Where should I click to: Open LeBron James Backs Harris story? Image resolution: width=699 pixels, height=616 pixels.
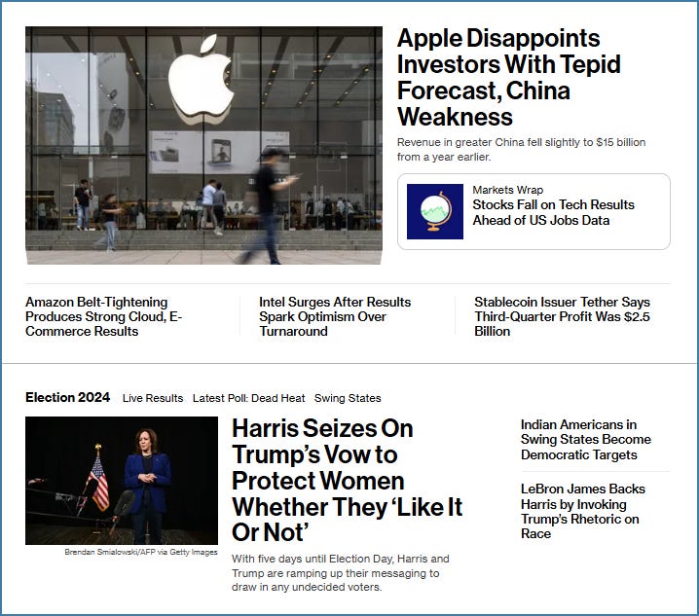pos(582,511)
